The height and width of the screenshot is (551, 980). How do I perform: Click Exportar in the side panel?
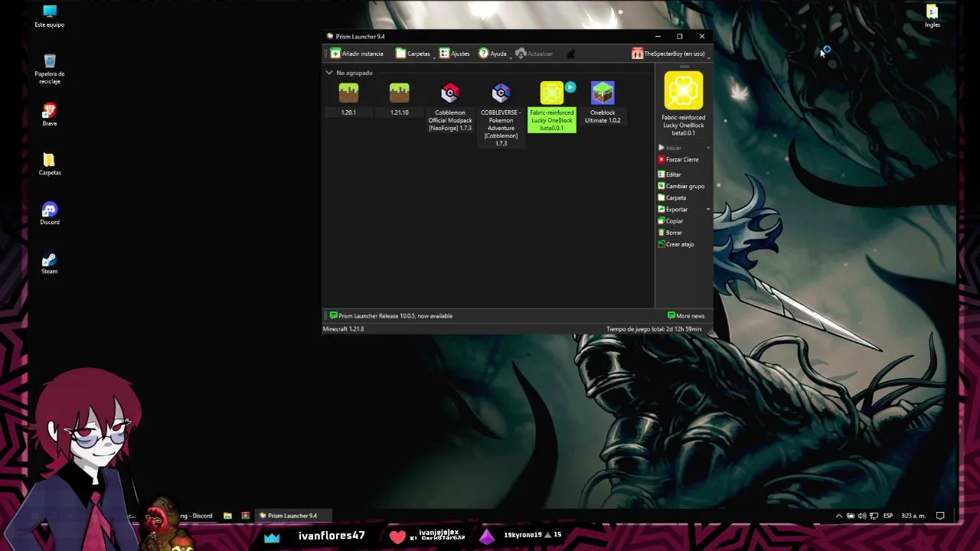(x=673, y=209)
